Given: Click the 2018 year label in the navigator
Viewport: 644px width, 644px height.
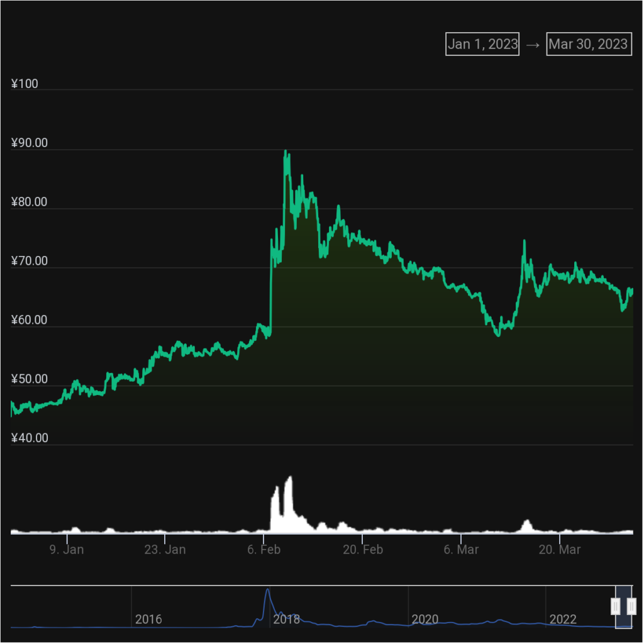Looking at the screenshot, I should (x=287, y=619).
